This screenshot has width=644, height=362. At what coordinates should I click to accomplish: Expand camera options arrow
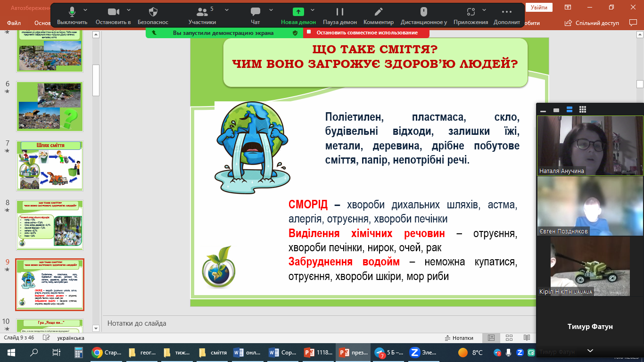click(x=129, y=9)
